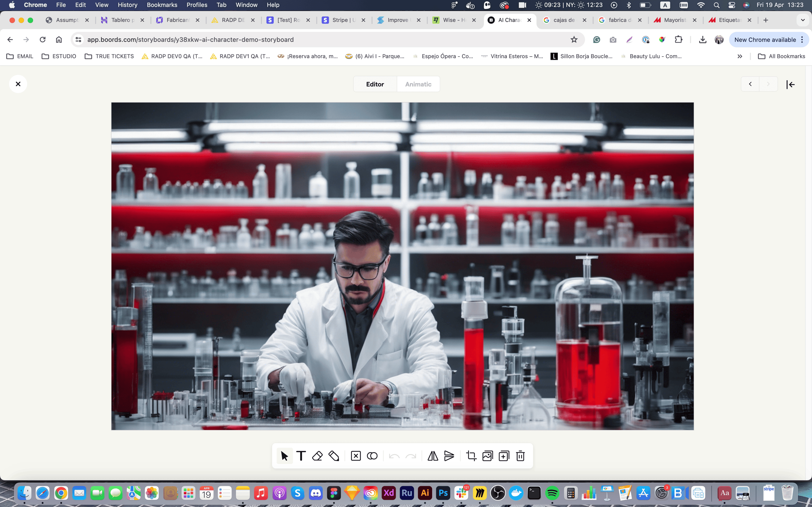
Task: Select the Crop tool
Action: point(471,456)
